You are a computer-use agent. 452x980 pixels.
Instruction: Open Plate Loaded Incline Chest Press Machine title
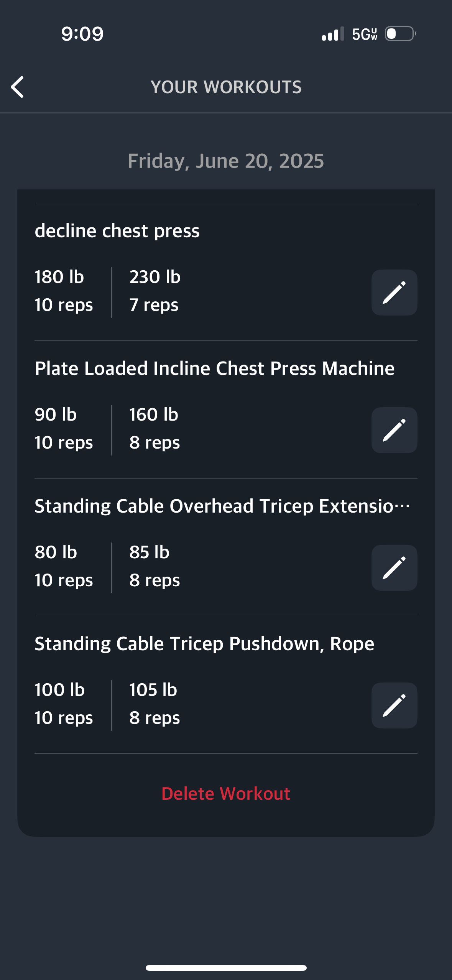[x=215, y=368]
